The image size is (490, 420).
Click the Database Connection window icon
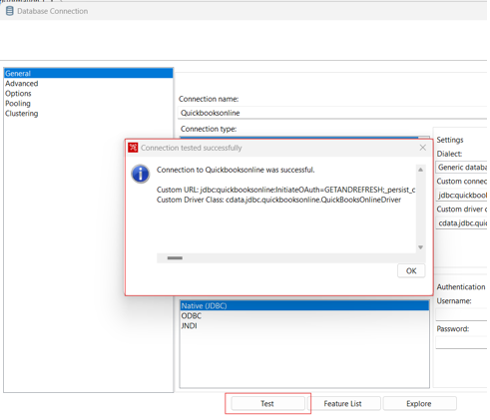coord(10,11)
